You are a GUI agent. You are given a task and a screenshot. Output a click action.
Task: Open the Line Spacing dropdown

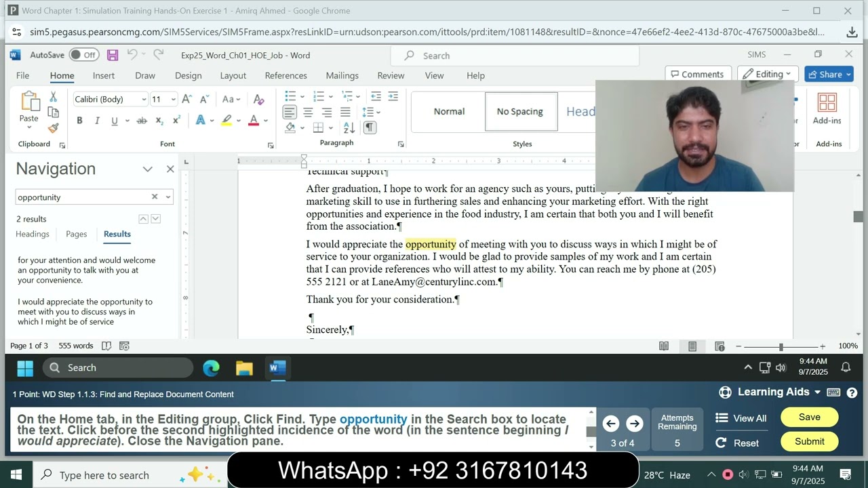(371, 112)
